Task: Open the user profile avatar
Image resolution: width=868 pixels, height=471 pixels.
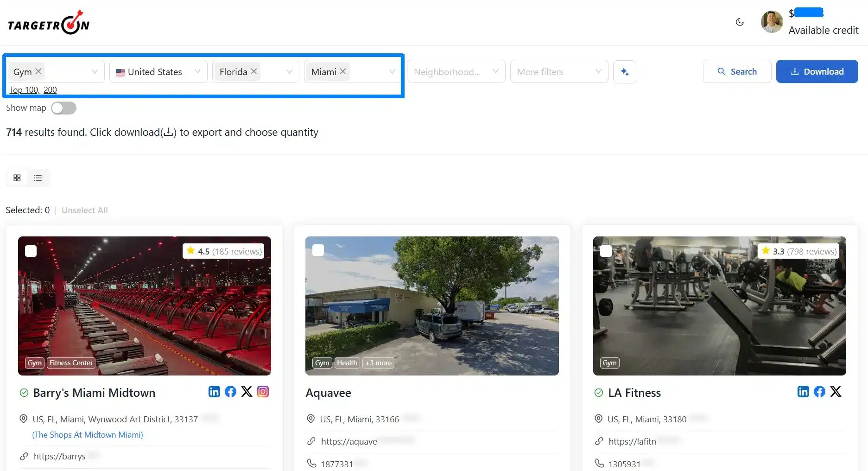Action: coord(772,22)
